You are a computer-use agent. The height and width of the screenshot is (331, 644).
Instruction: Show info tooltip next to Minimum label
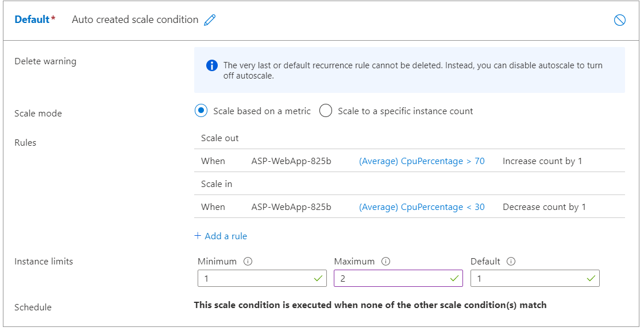[248, 262]
